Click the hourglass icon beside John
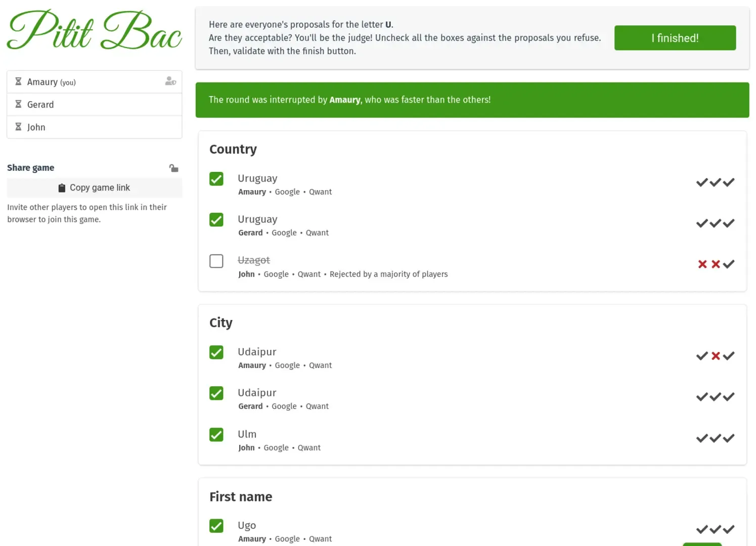This screenshot has width=756, height=546. coord(18,127)
